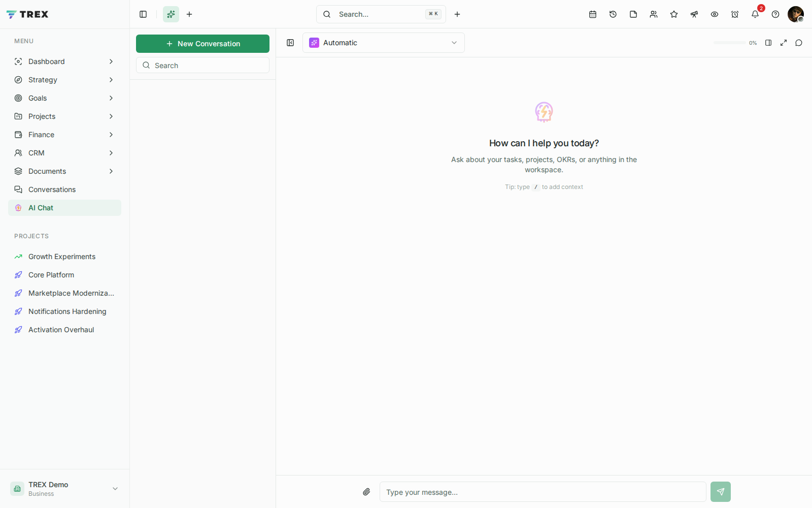This screenshot has height=508, width=812.
Task: Click the context usage progress bar
Action: point(730,43)
